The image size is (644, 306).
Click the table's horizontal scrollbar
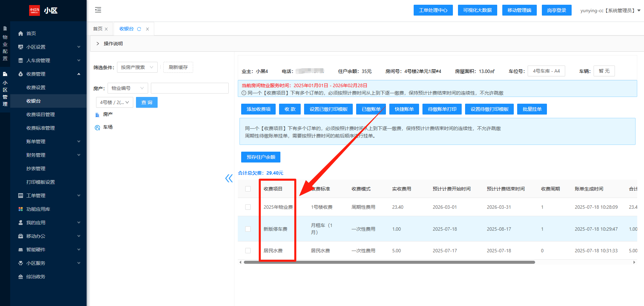[389, 262]
